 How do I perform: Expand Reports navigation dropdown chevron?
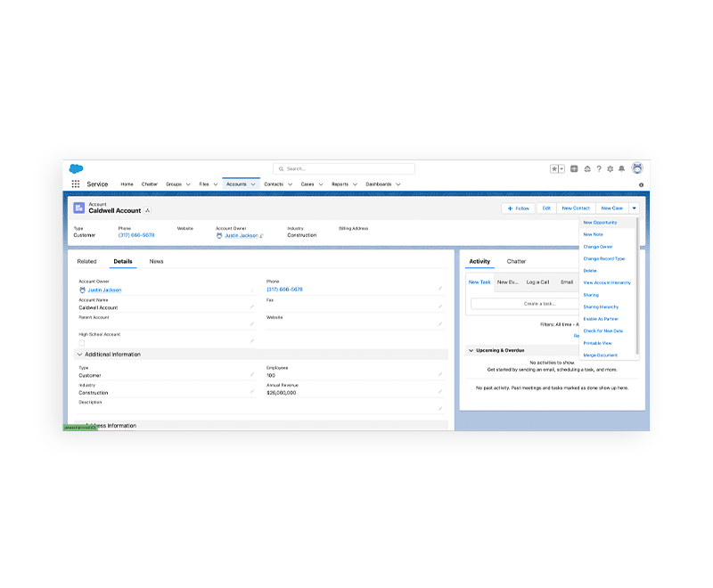click(x=355, y=184)
